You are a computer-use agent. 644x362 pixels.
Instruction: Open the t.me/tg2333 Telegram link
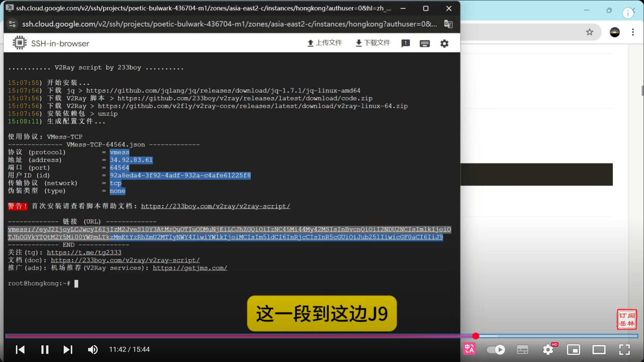(84, 252)
